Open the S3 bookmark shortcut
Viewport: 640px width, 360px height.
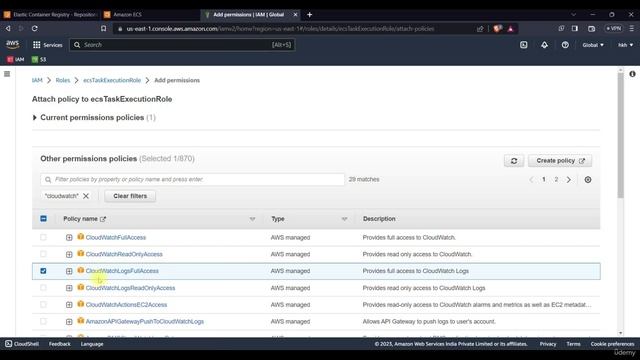pos(39,60)
